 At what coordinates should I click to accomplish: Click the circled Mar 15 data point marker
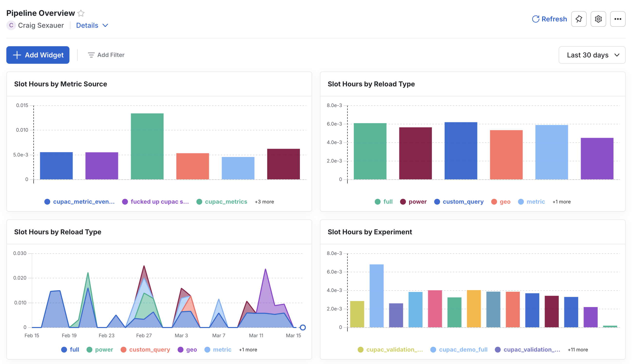click(x=303, y=327)
